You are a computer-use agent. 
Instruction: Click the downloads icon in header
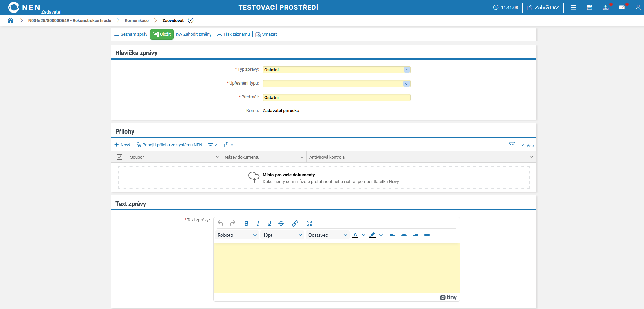click(x=605, y=7)
